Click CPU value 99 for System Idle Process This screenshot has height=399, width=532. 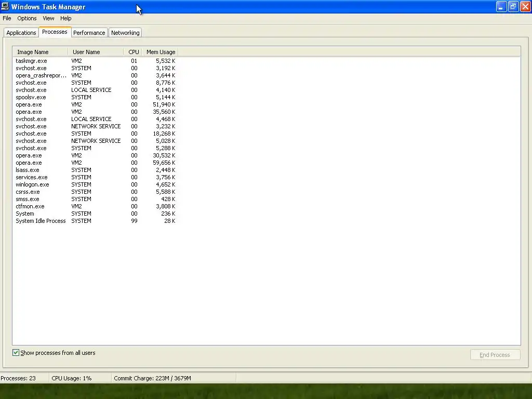(x=135, y=221)
